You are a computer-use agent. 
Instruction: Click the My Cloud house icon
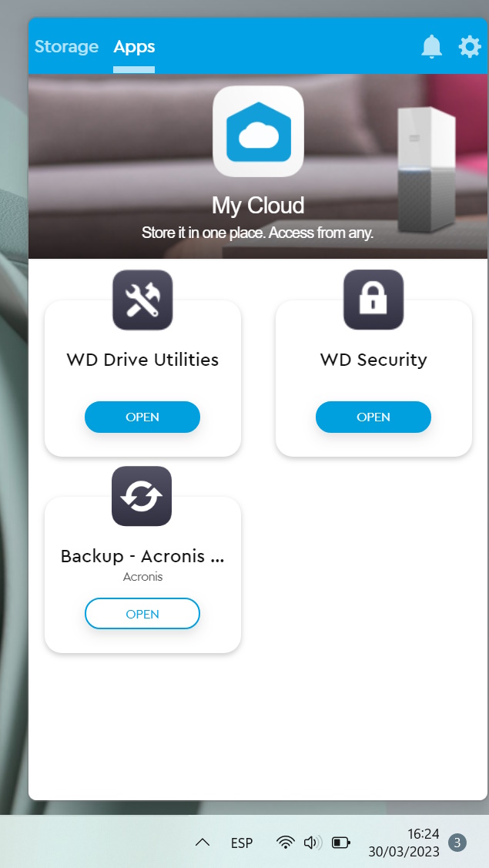click(x=258, y=131)
